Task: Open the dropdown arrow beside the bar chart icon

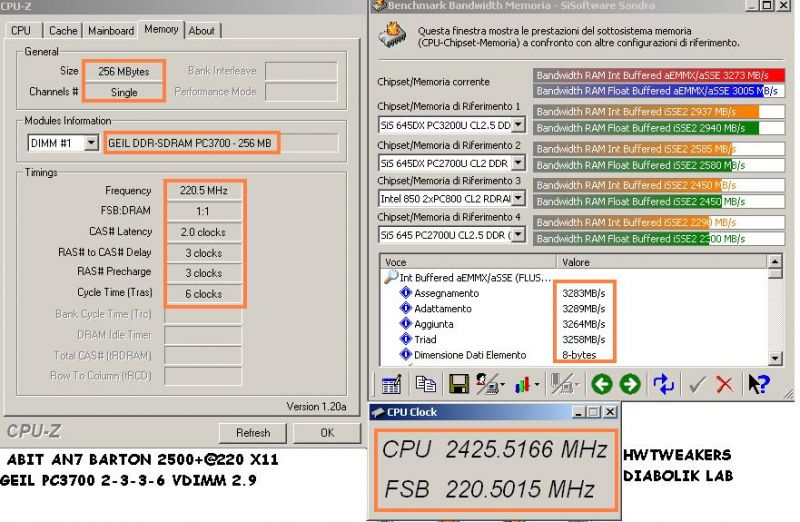Action: [536, 385]
